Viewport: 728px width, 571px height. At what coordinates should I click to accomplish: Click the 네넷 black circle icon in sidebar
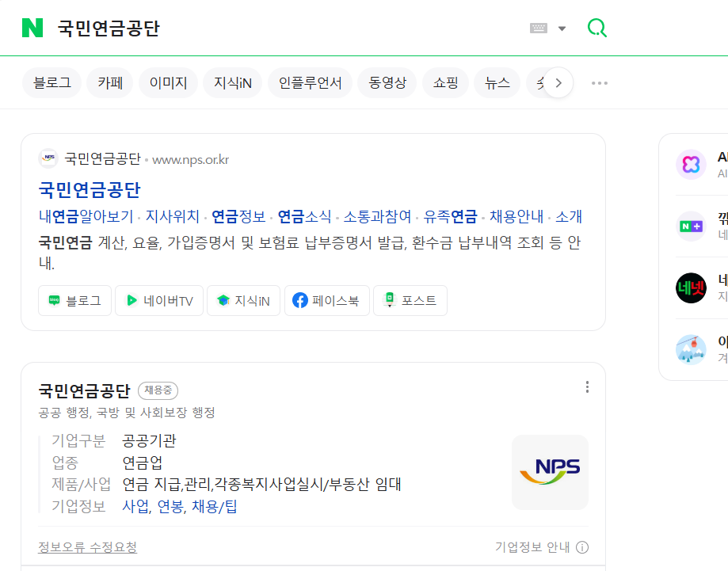691,287
